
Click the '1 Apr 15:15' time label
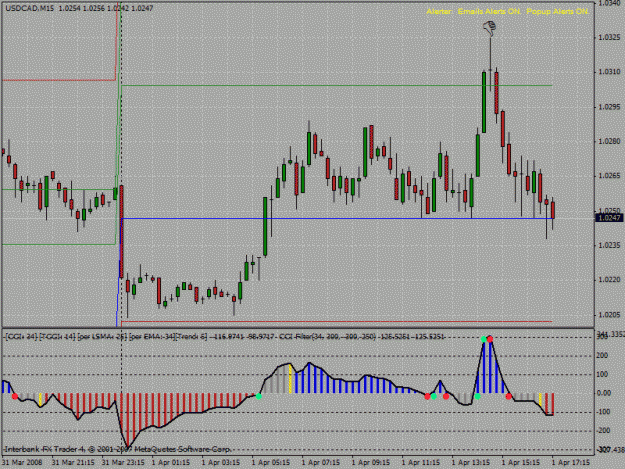click(521, 463)
